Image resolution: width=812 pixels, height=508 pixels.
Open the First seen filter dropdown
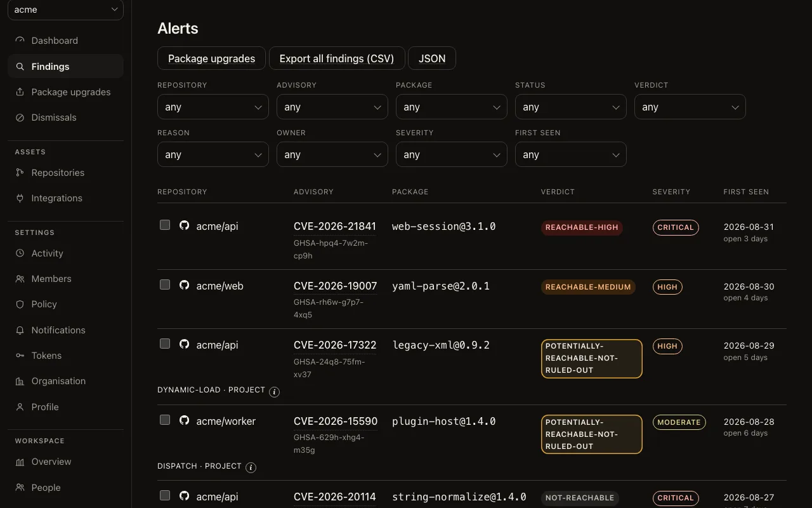pos(571,155)
